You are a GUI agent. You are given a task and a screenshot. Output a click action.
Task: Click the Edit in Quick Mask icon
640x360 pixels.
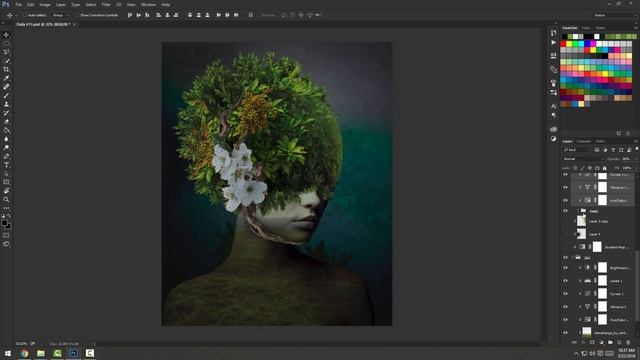pyautogui.click(x=6, y=236)
